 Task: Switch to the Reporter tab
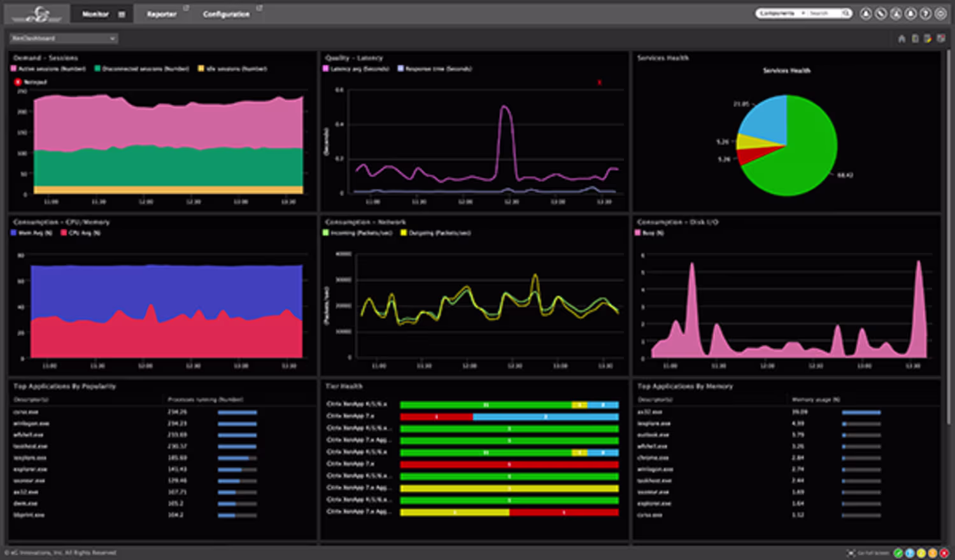coord(162,14)
